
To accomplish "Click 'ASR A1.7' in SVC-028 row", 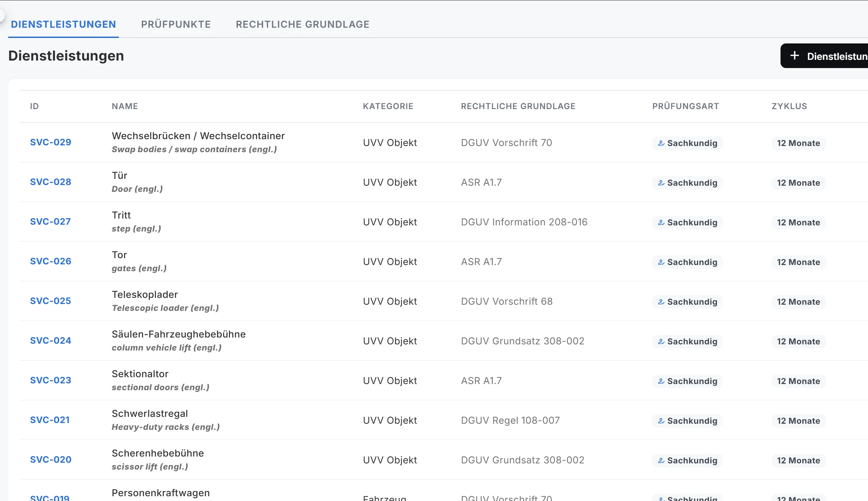I will point(481,182).
